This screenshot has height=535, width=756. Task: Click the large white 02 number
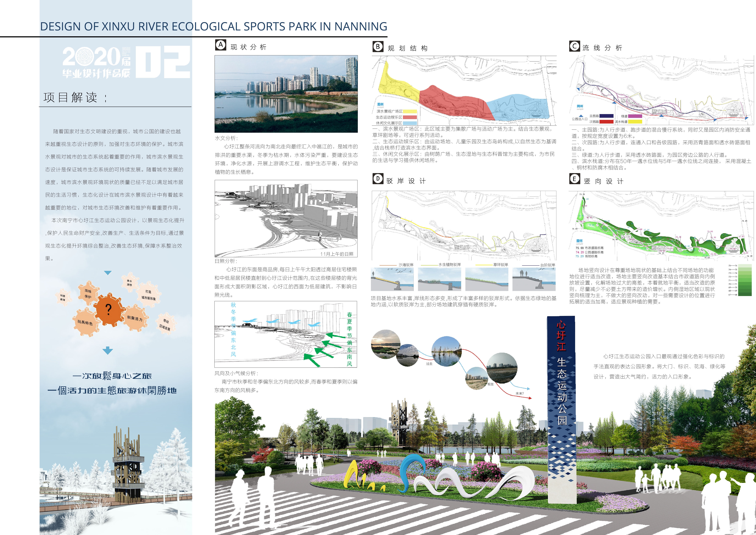[163, 62]
